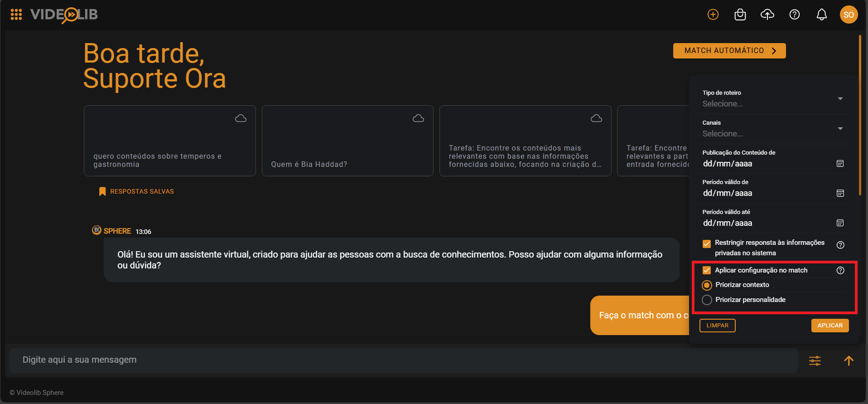The height and width of the screenshot is (404, 868).
Task: Click the Respostas Salvas bookmark icon
Action: [x=102, y=191]
